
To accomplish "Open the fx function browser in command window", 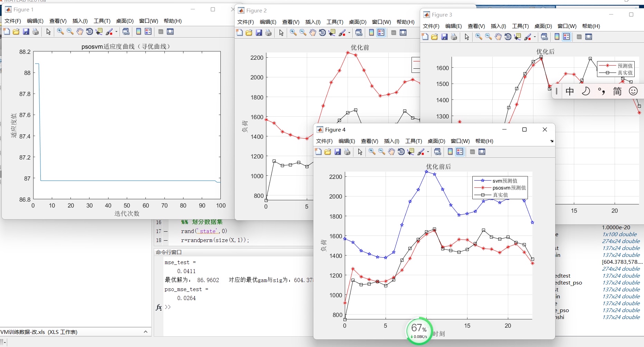I will click(x=159, y=307).
